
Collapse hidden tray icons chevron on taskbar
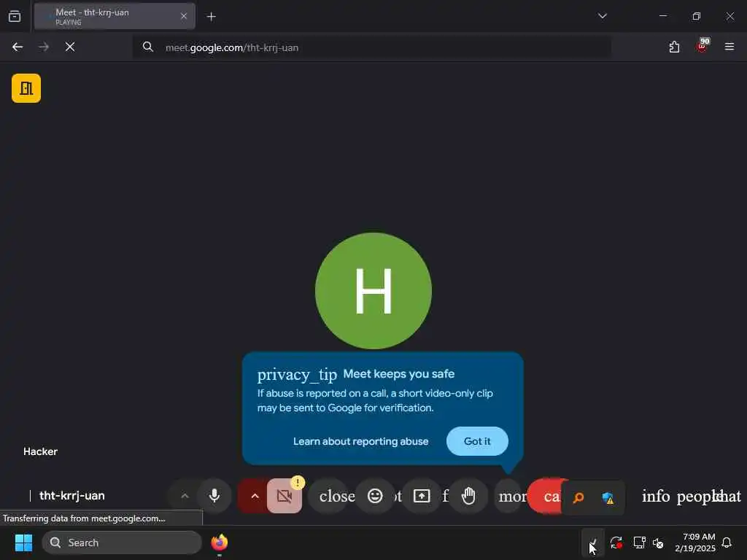pyautogui.click(x=593, y=542)
